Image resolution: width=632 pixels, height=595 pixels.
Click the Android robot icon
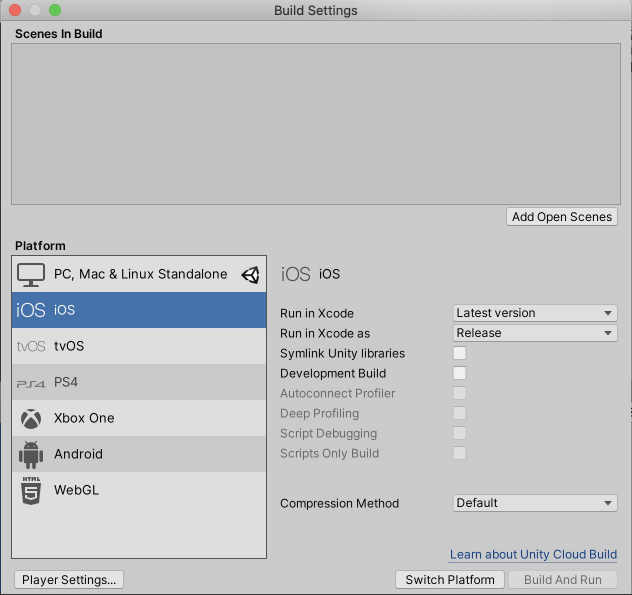coord(31,455)
